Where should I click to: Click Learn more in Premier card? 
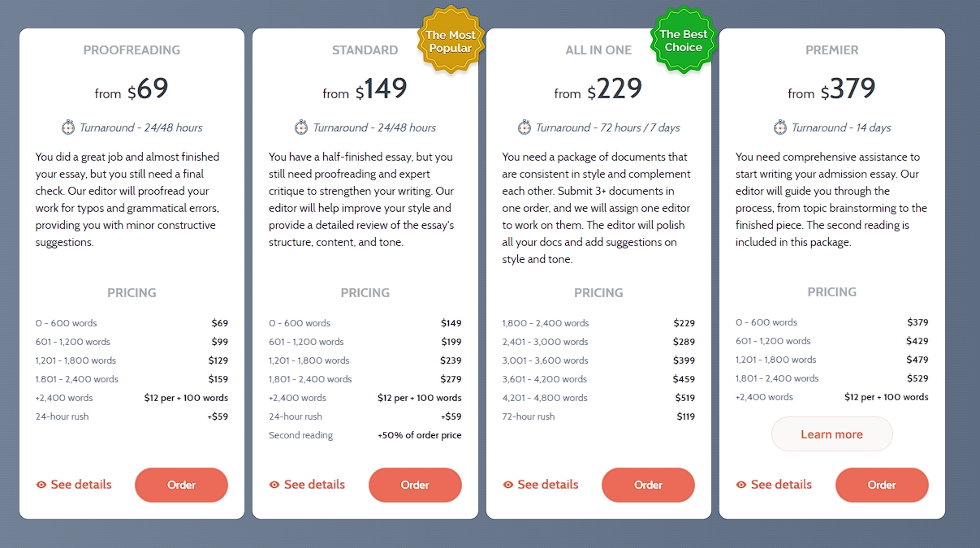(x=831, y=434)
